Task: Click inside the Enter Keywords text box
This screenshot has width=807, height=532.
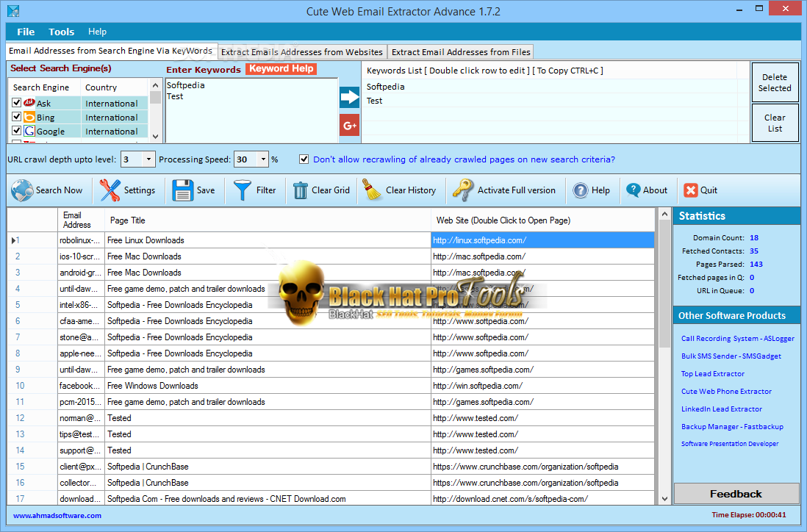Action: click(251, 111)
